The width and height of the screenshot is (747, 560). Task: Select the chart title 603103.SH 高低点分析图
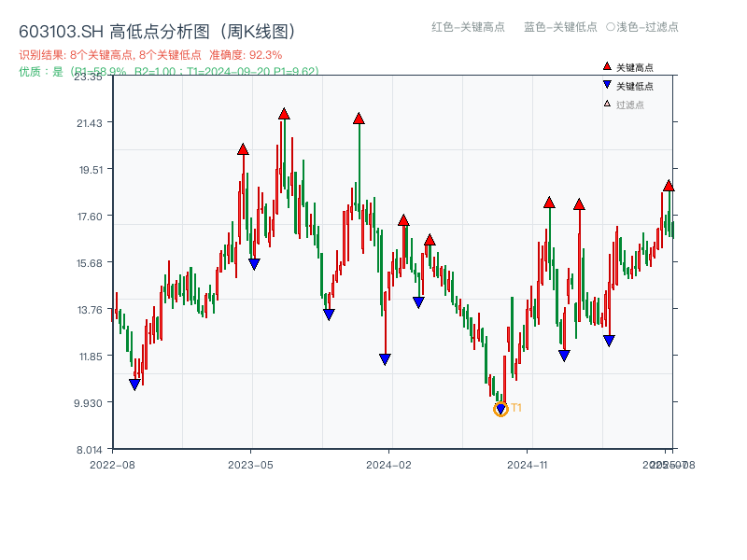point(159,30)
